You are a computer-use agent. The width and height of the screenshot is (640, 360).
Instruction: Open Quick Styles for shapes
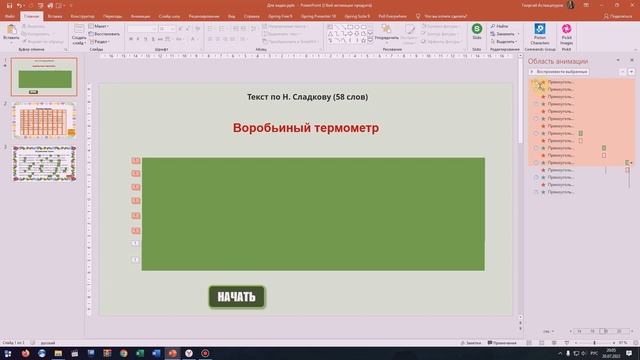point(409,33)
